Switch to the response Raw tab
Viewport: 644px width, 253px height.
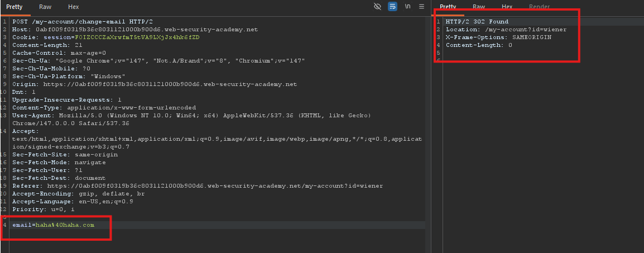click(478, 7)
